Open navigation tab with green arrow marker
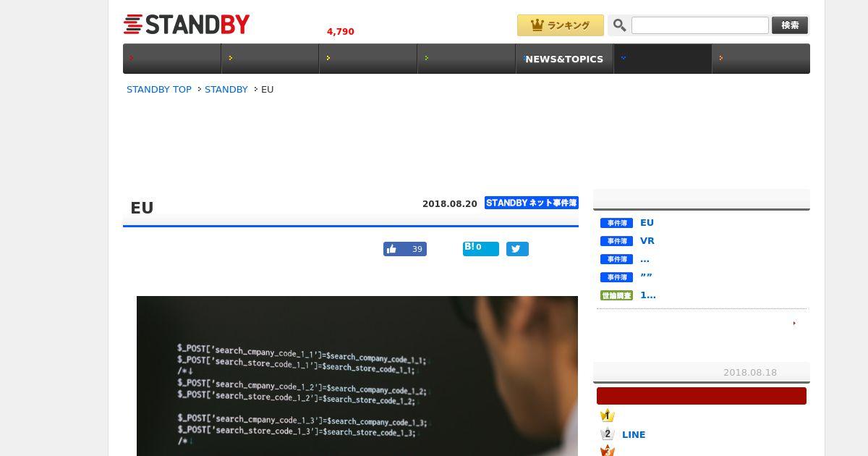The height and width of the screenshot is (456, 868). 467,59
